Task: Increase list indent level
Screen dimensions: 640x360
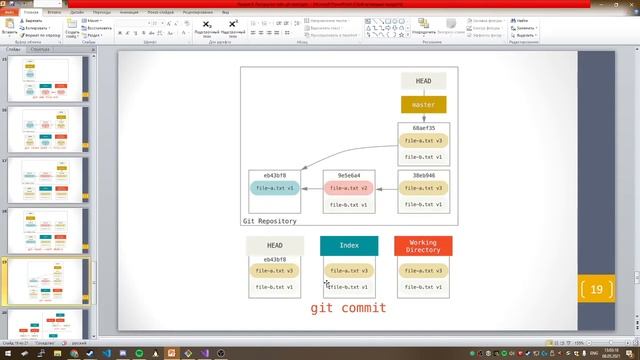Action: [286, 24]
